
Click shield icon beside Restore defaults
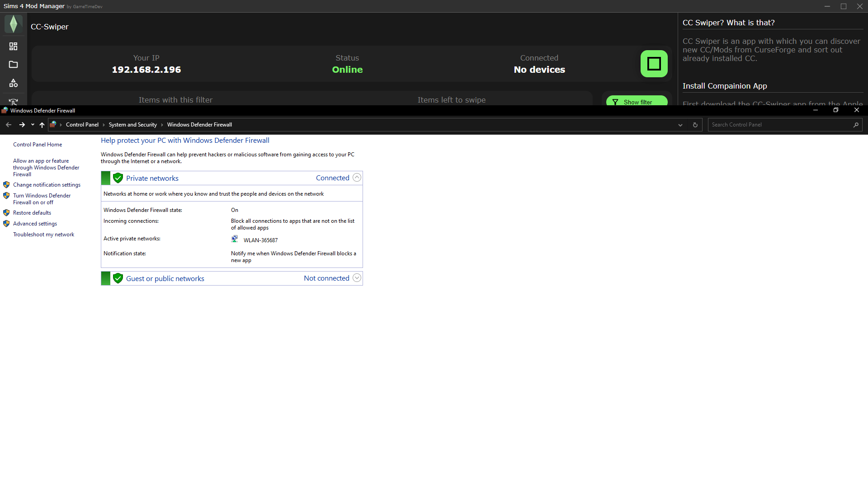click(x=6, y=213)
